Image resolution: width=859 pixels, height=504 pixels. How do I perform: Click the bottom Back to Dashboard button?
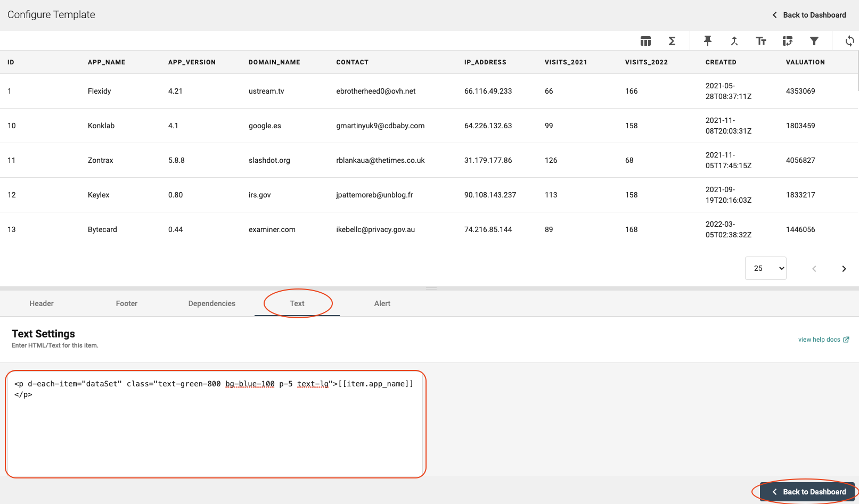coord(808,492)
